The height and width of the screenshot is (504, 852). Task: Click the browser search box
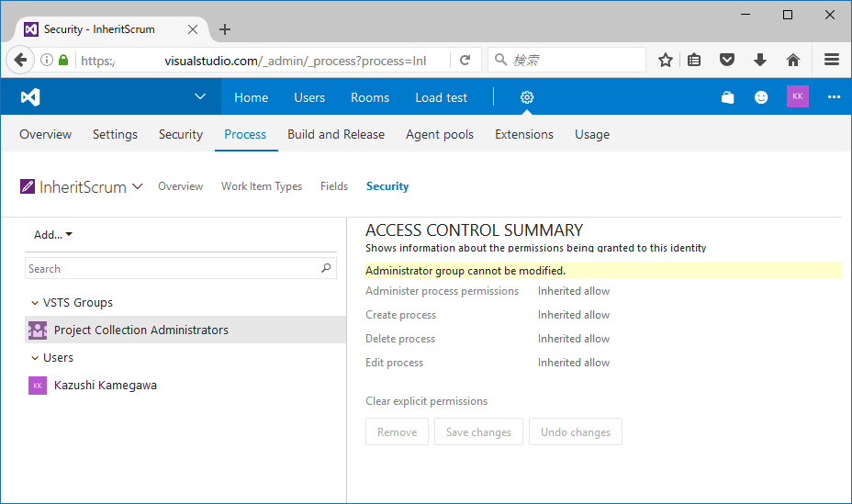pos(566,60)
